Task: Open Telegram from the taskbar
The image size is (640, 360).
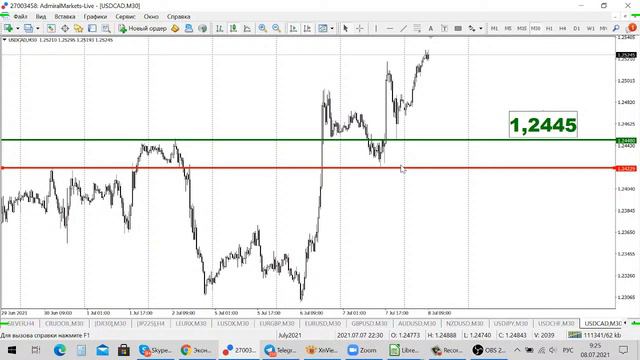Action: click(x=280, y=350)
